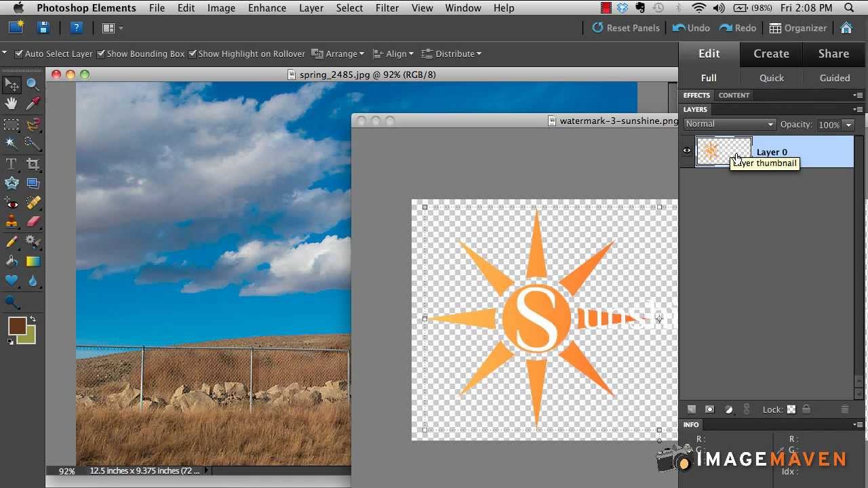Open the Layers panel flyout menu
Viewport: 868px width, 488px height.
(x=859, y=109)
